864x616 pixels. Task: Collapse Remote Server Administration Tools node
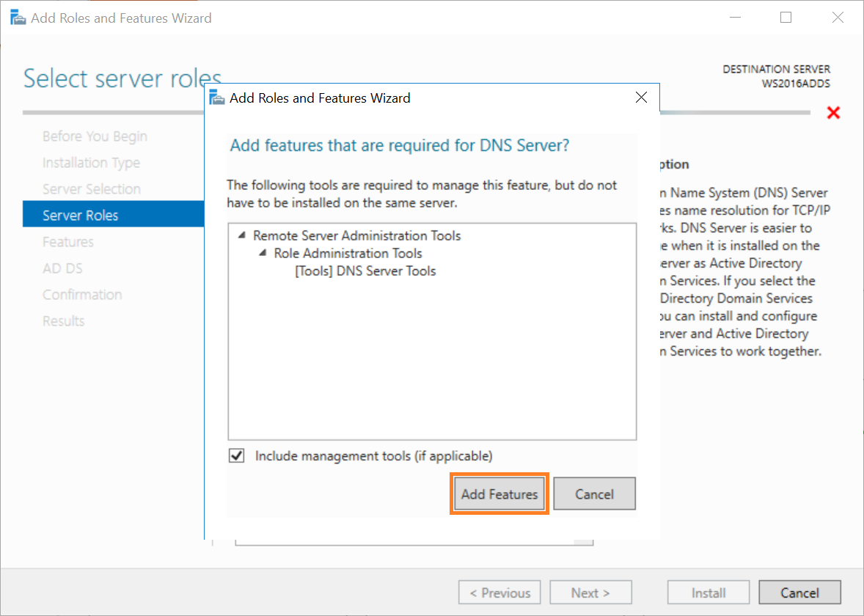(x=241, y=235)
